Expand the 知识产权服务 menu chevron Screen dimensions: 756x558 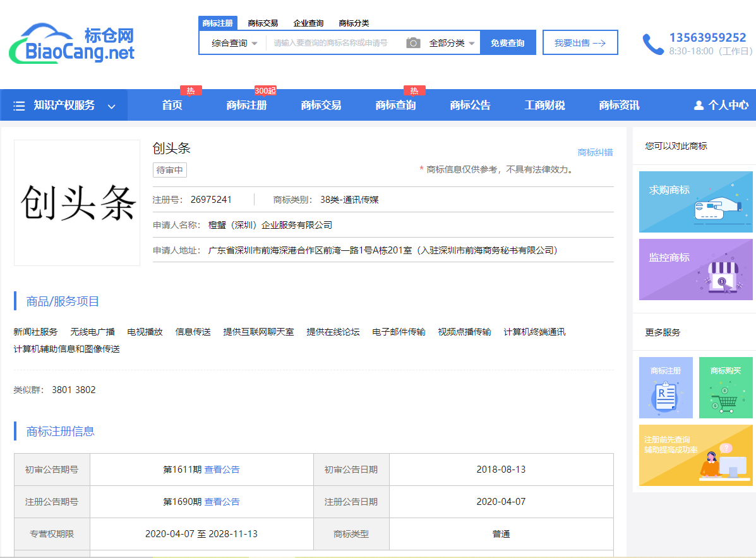[111, 106]
